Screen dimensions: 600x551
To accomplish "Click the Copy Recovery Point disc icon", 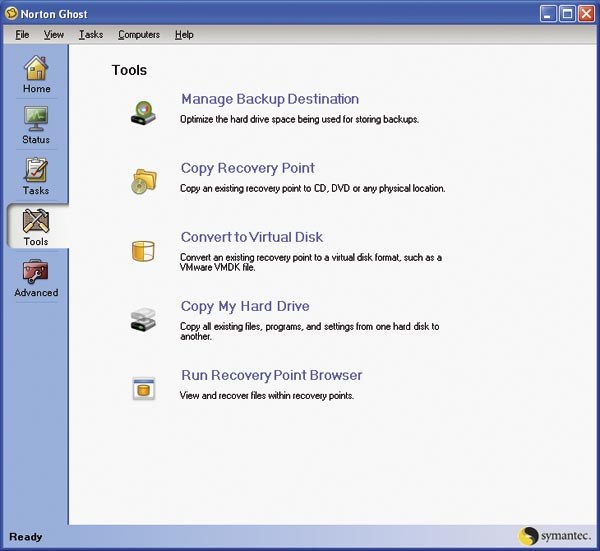I will [x=143, y=179].
